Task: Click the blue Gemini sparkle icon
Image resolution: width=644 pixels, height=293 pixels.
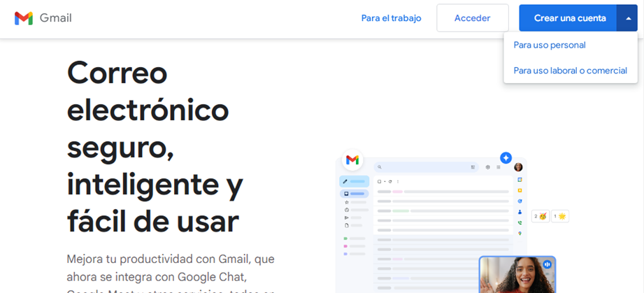Action: point(506,158)
